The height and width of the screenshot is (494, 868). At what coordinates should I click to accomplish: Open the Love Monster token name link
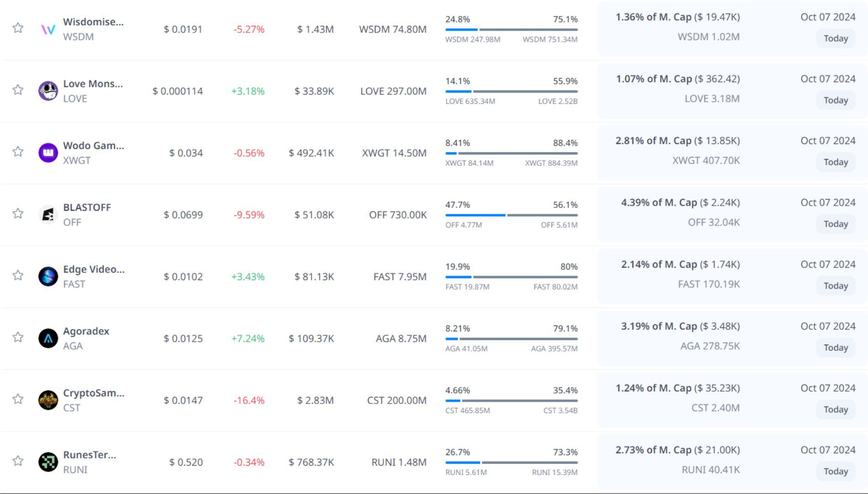(93, 84)
